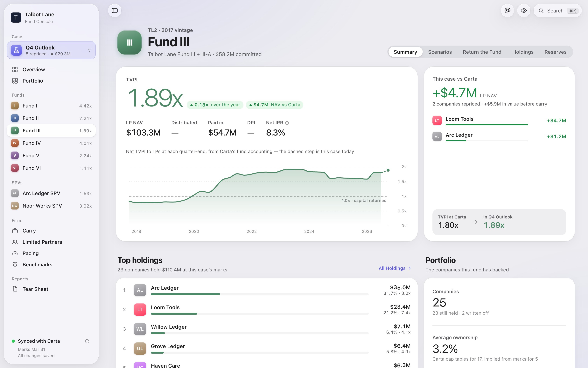Click the $35.0M holding value
Screen dimensions: 588x368
point(400,287)
